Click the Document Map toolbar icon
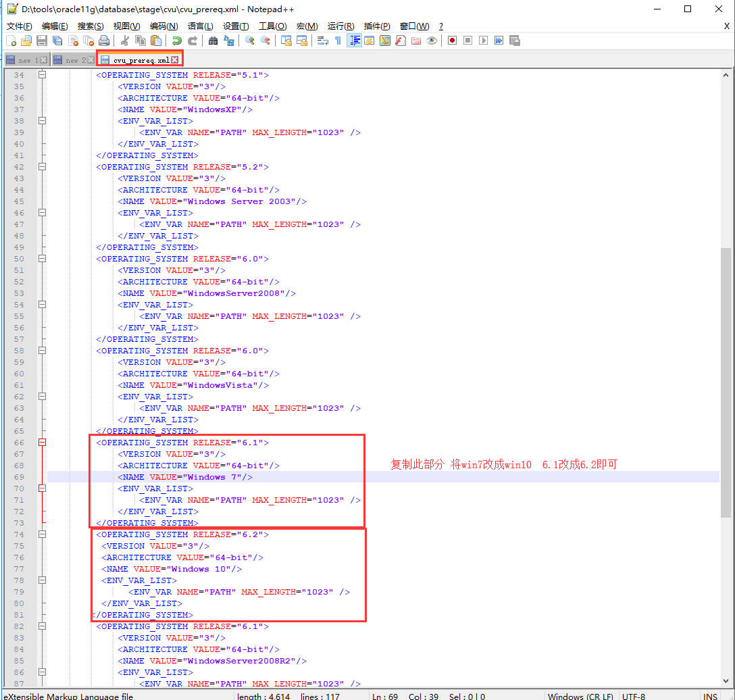 pos(385,41)
